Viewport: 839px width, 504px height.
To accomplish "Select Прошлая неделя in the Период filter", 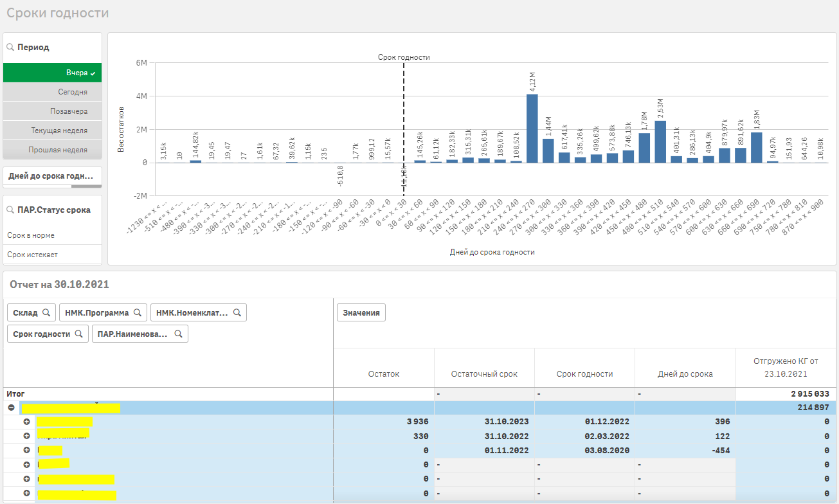I will [x=52, y=150].
